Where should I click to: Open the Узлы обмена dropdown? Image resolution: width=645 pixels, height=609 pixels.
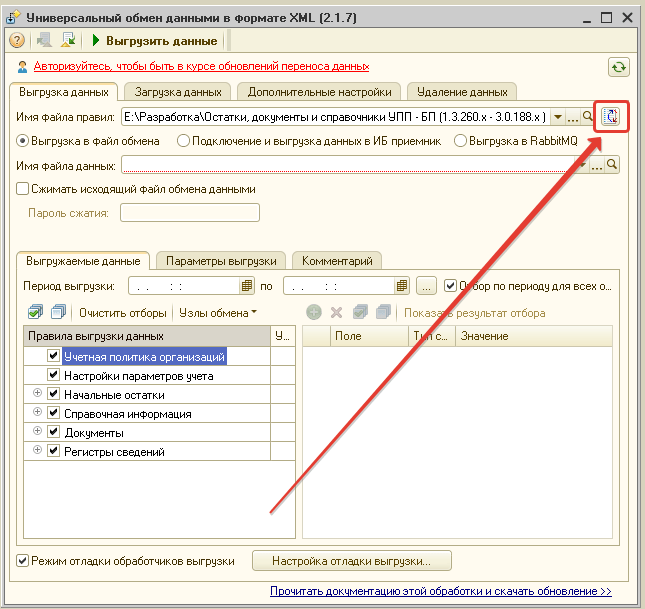217,313
